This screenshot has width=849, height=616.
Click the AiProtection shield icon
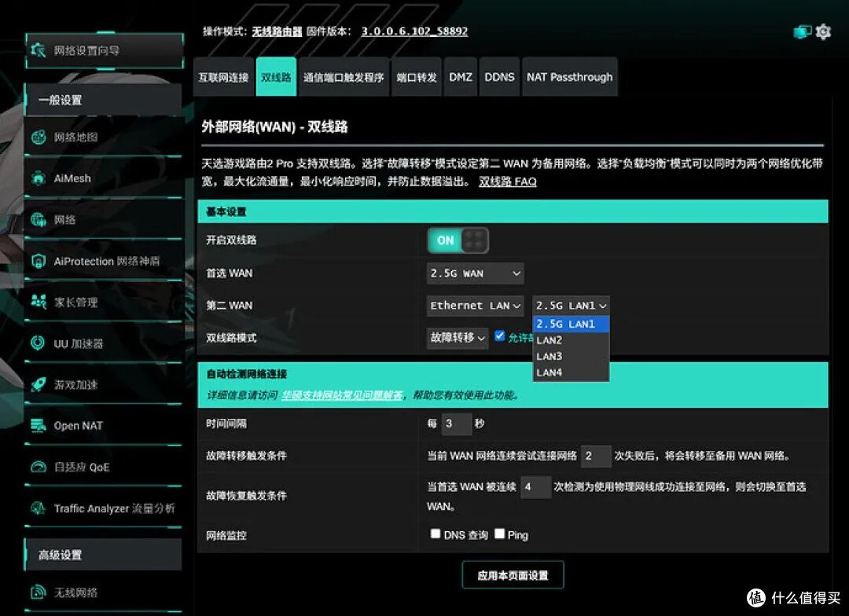(x=39, y=261)
